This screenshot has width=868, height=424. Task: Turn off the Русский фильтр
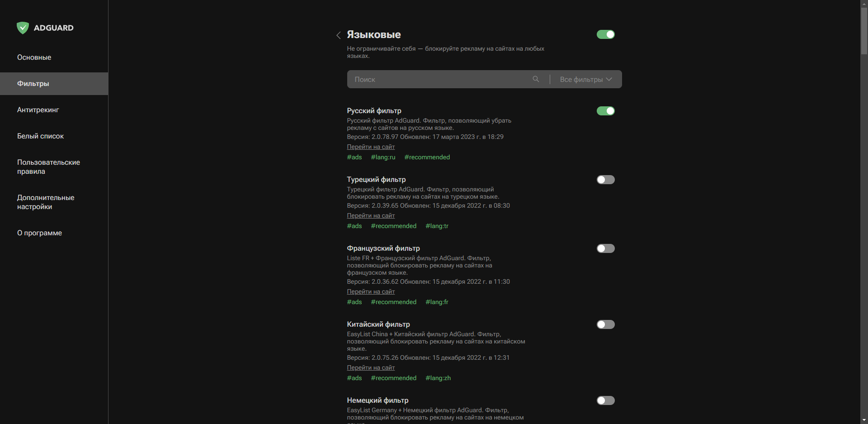pyautogui.click(x=605, y=110)
